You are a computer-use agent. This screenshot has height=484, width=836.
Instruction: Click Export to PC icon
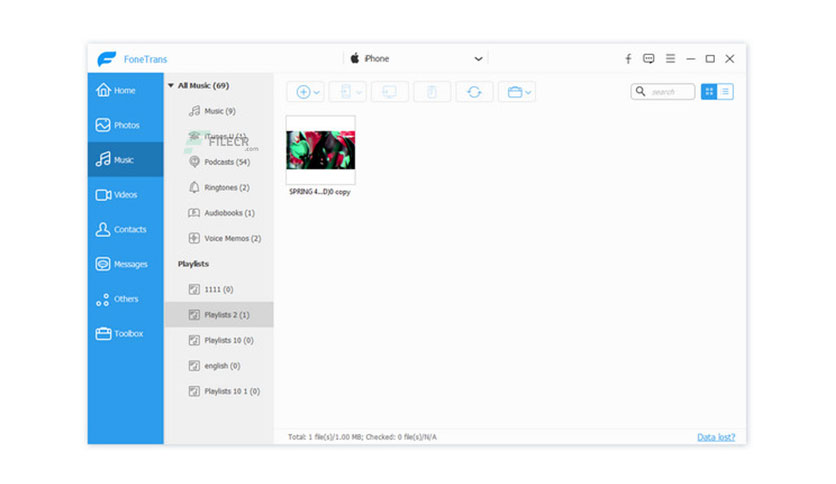point(390,92)
